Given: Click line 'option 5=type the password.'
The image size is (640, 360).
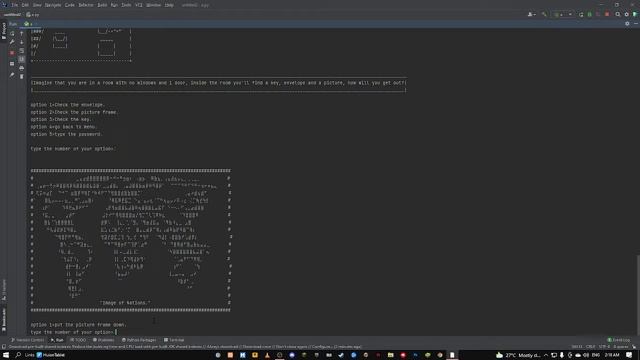Looking at the screenshot, I should click(x=66, y=134).
